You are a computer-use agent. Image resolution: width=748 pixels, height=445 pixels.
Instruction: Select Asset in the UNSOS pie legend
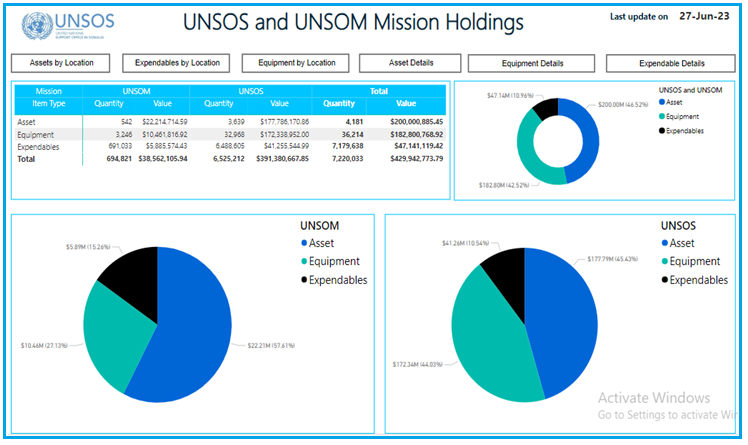[678, 243]
